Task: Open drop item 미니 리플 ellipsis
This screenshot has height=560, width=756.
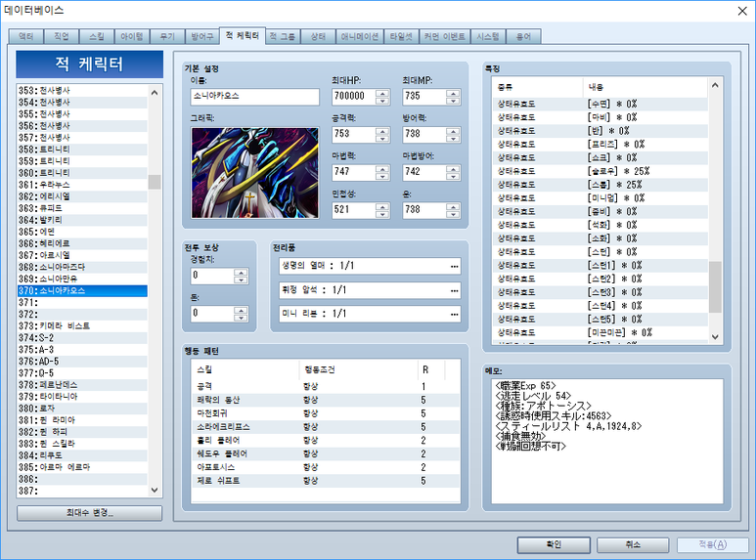Action: coord(454,314)
